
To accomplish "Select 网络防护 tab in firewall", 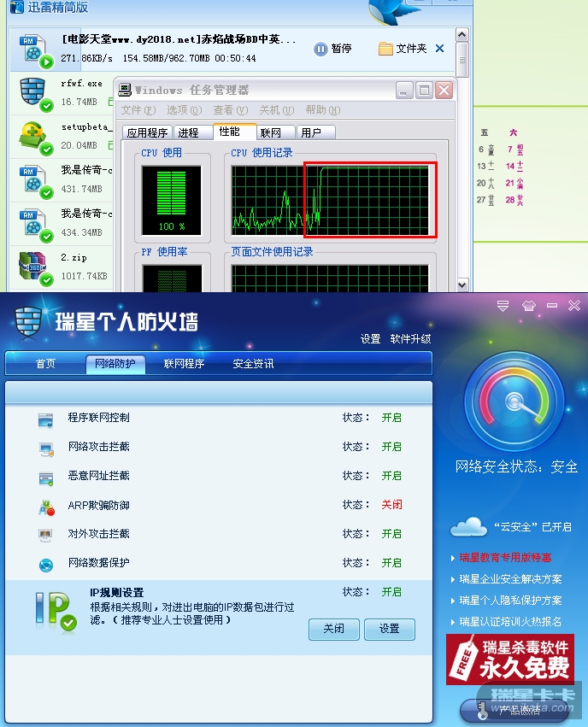I will tap(115, 364).
